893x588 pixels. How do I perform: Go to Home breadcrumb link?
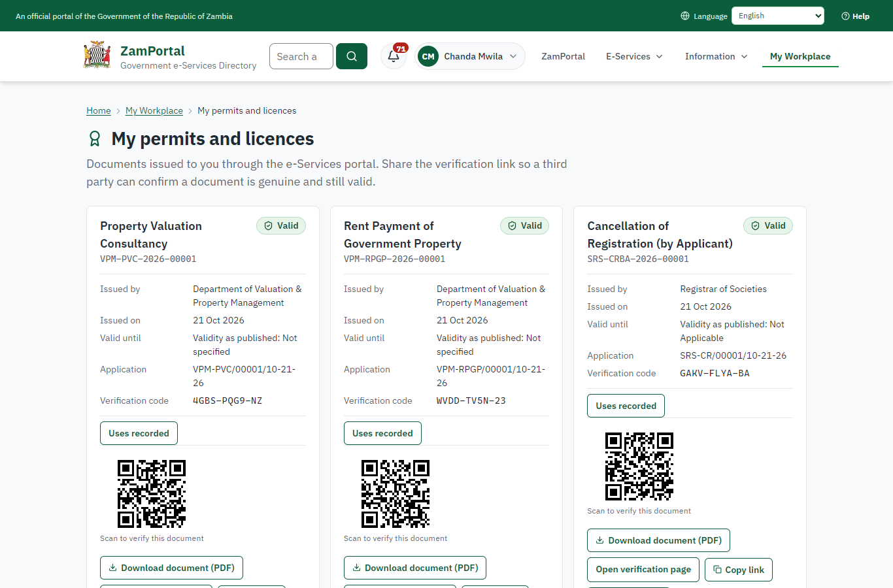pos(99,110)
